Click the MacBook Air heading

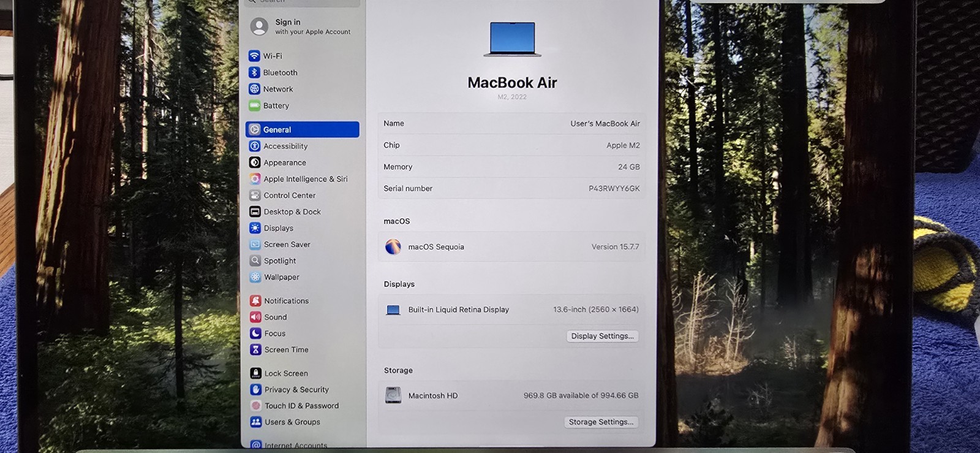pos(512,83)
